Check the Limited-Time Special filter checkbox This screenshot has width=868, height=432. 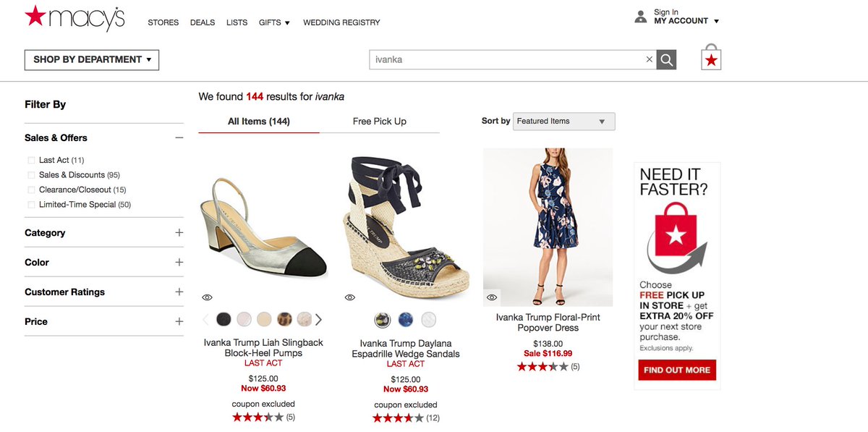pos(31,205)
